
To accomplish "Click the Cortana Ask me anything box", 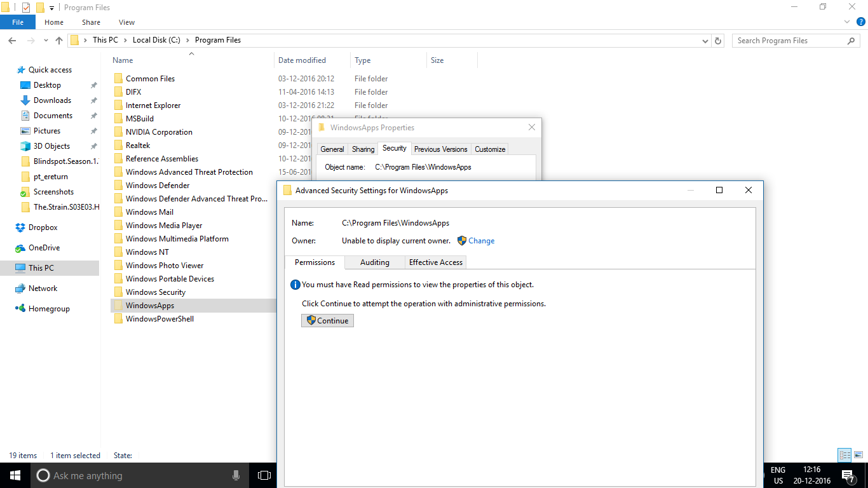I will coord(140,475).
